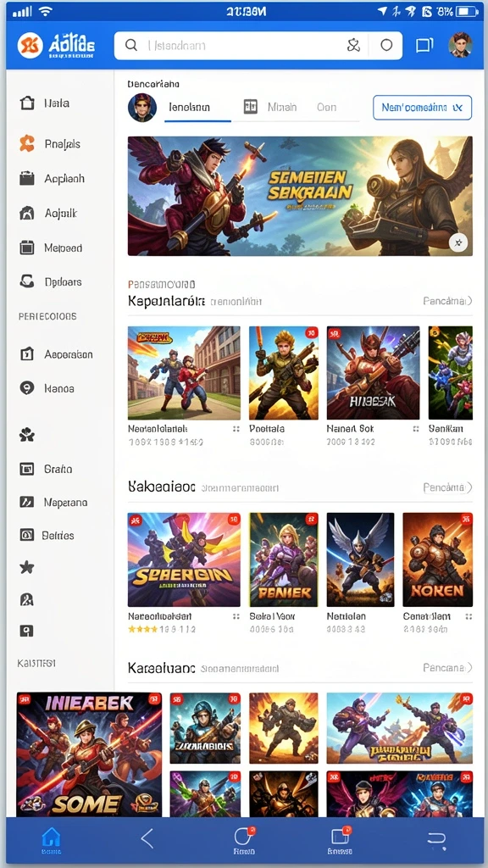The height and width of the screenshot is (868, 488).
Task: Open the 'PENIER' game thumbnail
Action: pos(283,559)
